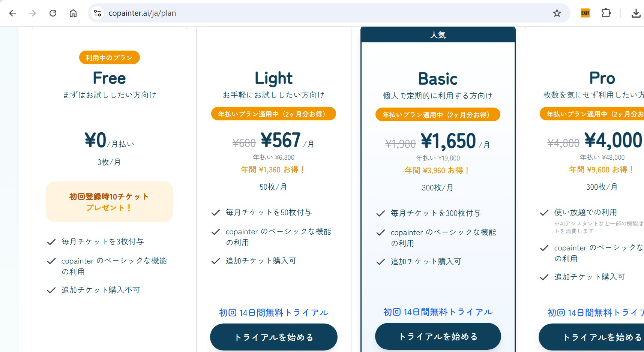This screenshot has height=352, width=644.
Task: Click the browser forward arrow
Action: (33, 13)
